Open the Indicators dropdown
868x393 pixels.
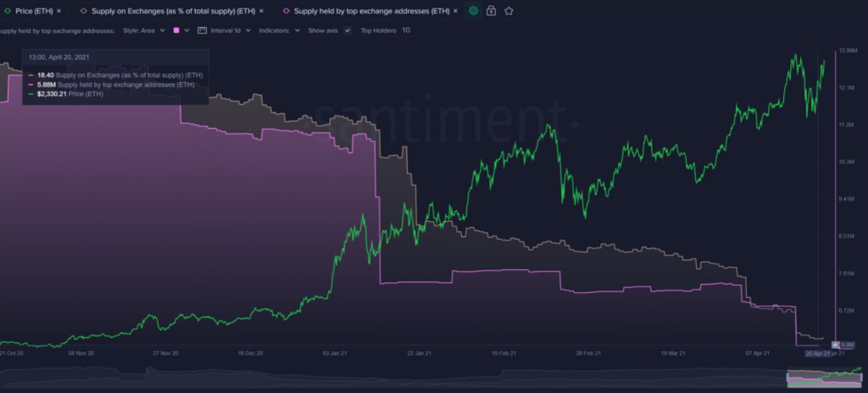click(x=280, y=30)
